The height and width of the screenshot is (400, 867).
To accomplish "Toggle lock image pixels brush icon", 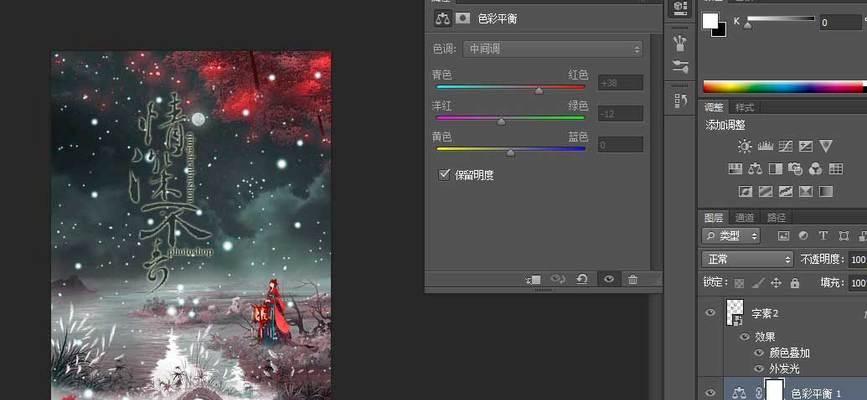I will pyautogui.click(x=759, y=283).
